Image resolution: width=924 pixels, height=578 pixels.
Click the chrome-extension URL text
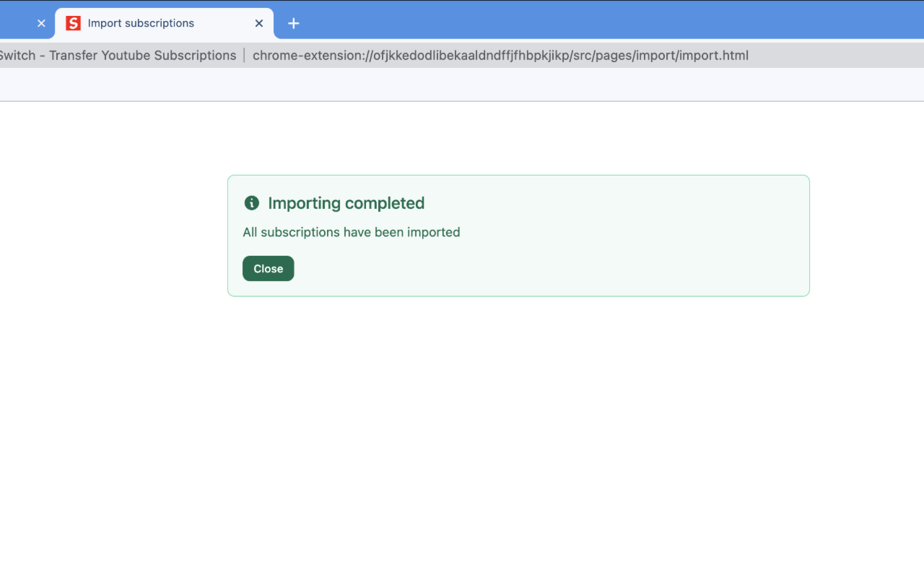[500, 55]
